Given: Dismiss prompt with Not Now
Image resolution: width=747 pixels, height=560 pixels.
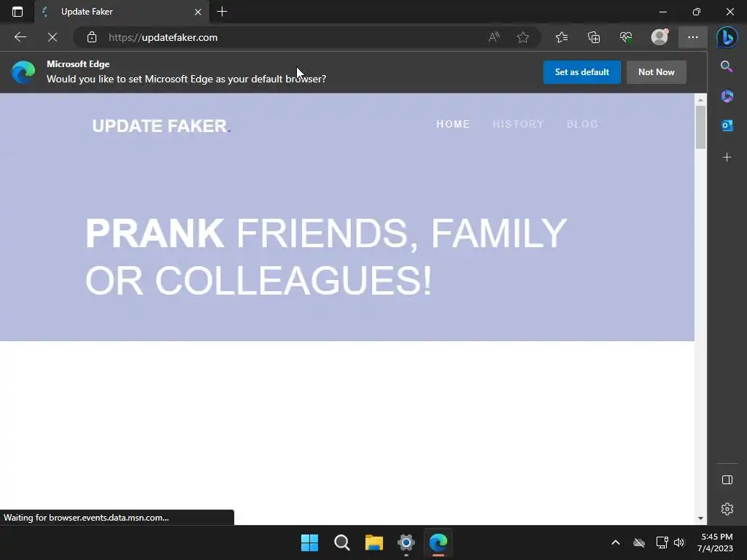Looking at the screenshot, I should (657, 72).
